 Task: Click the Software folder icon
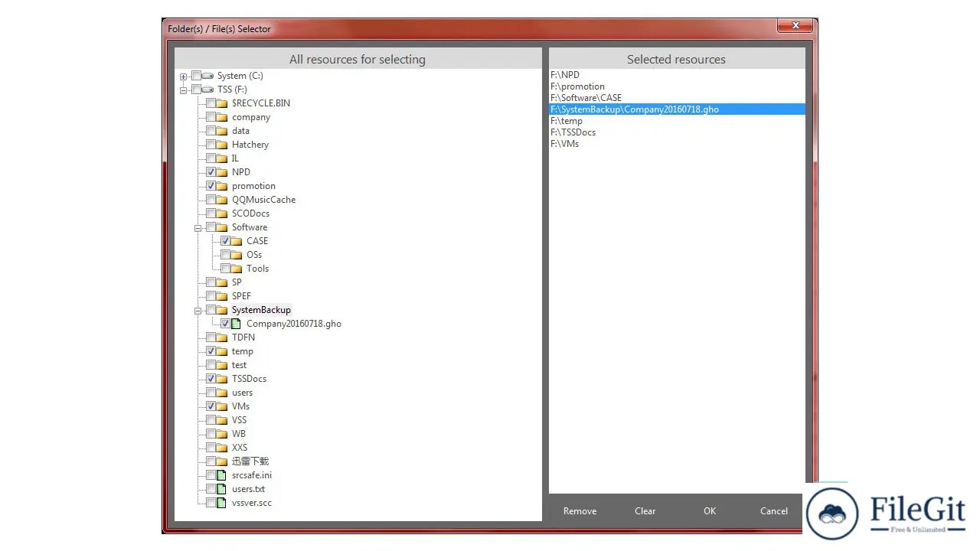click(x=222, y=227)
